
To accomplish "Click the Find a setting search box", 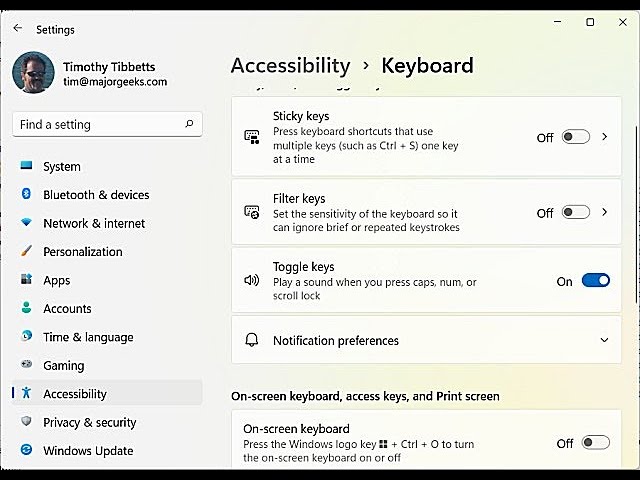I will click(100, 124).
